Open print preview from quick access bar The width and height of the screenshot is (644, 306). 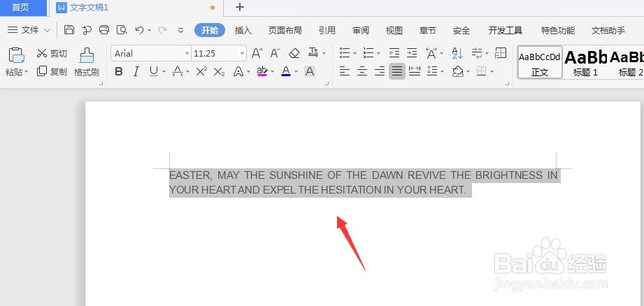122,30
